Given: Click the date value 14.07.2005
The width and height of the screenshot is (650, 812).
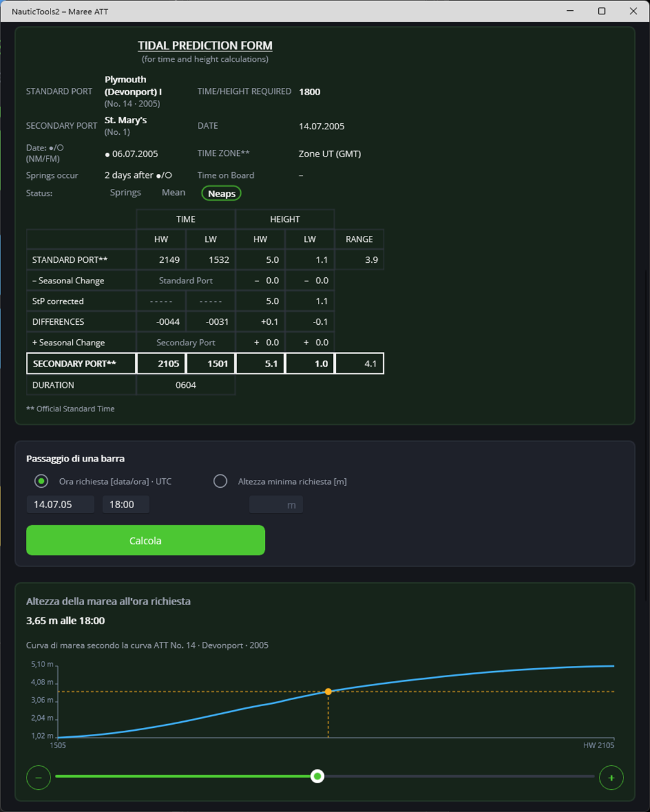Looking at the screenshot, I should (x=322, y=126).
